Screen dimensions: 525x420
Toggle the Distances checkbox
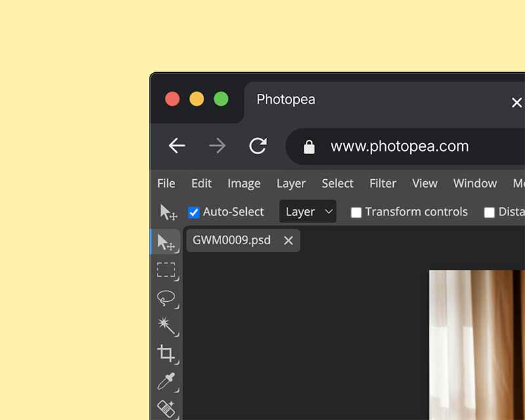[489, 213]
